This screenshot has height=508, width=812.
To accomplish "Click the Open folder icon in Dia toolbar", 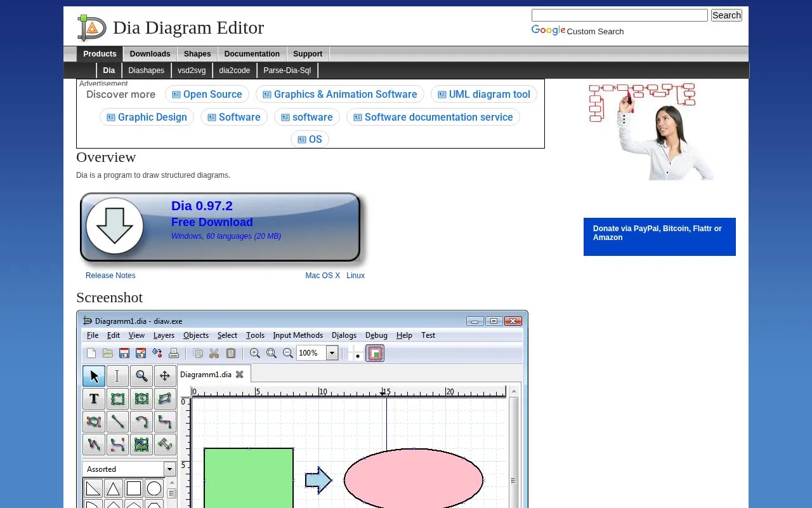I will (108, 353).
